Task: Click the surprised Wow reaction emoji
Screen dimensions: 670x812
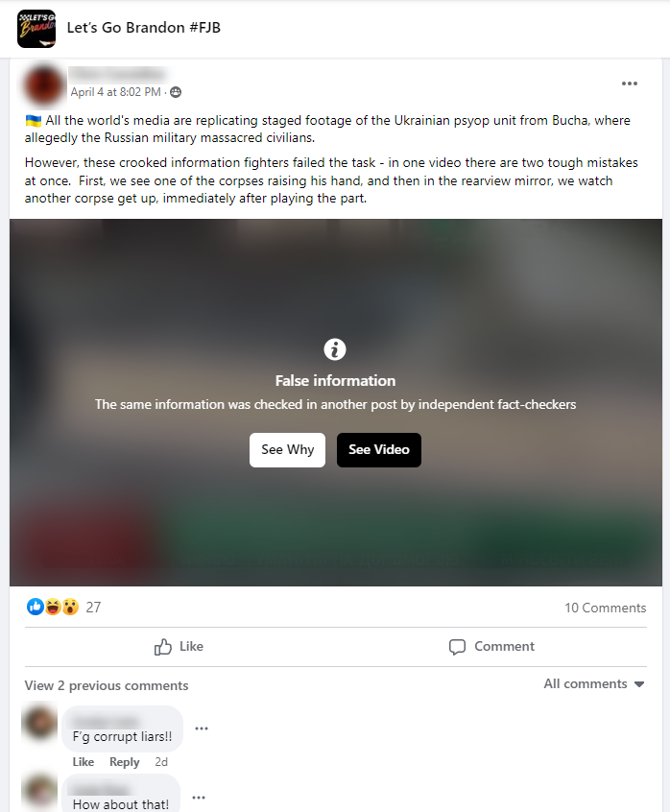Action: [70, 607]
